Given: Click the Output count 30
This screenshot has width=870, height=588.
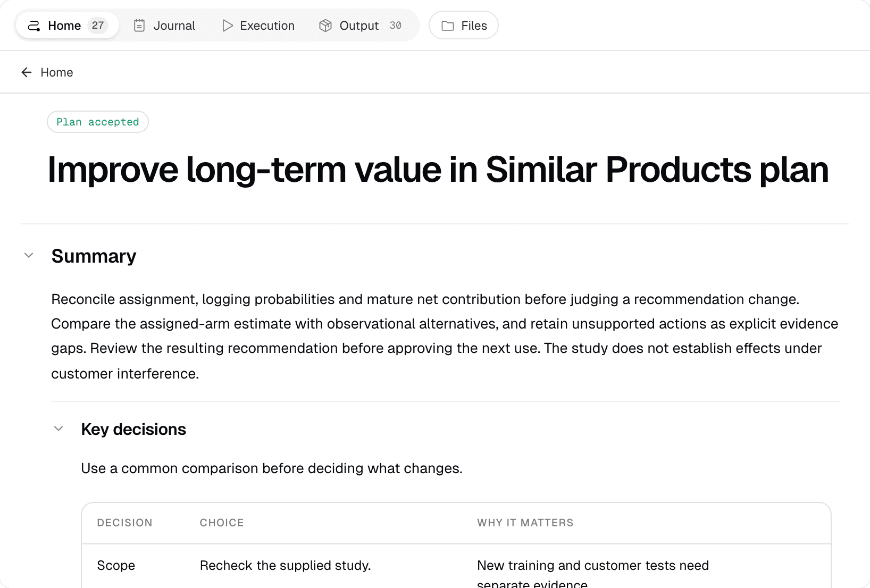Looking at the screenshot, I should click(396, 26).
